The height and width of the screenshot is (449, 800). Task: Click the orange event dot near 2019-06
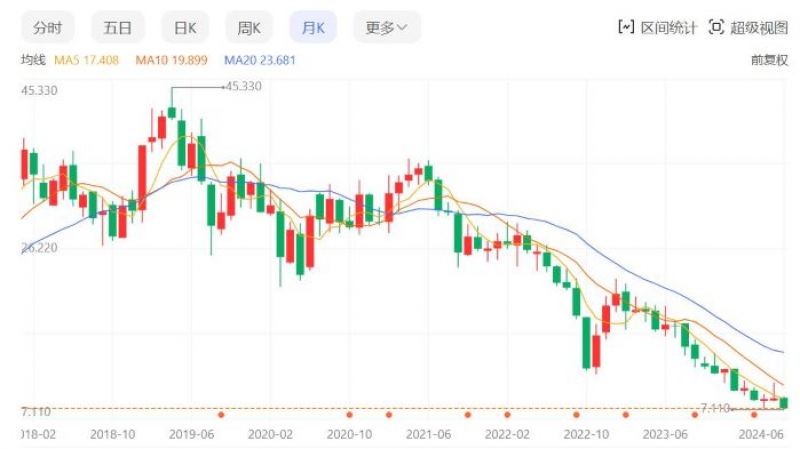[221, 414]
